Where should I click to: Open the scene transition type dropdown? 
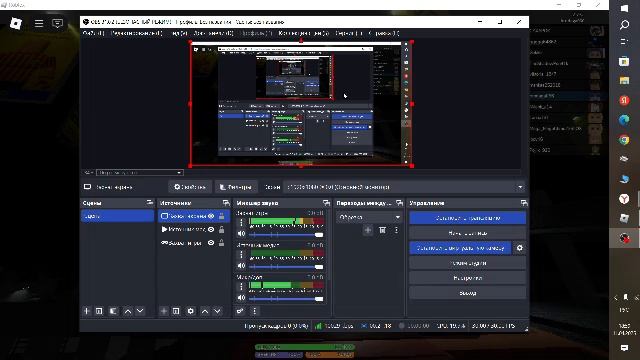369,217
